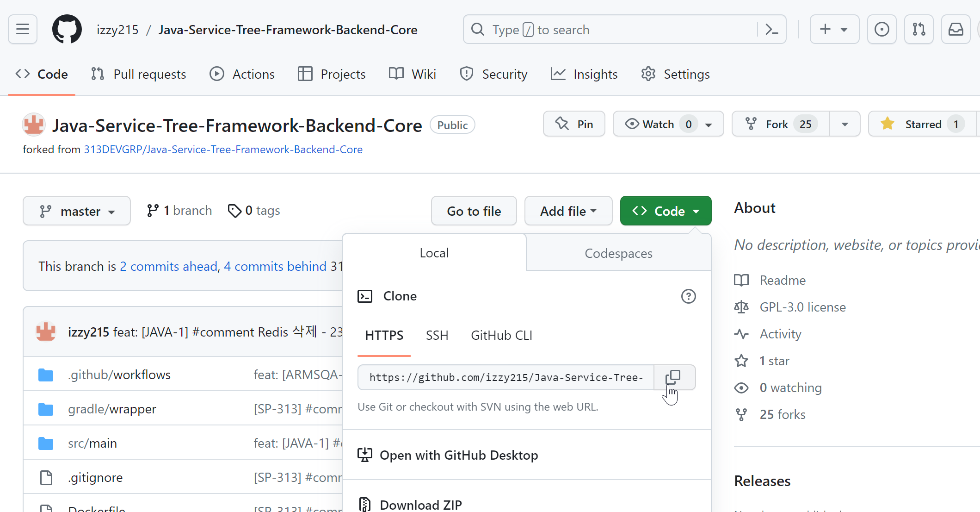Open the create new plus dropdown

[834, 30]
